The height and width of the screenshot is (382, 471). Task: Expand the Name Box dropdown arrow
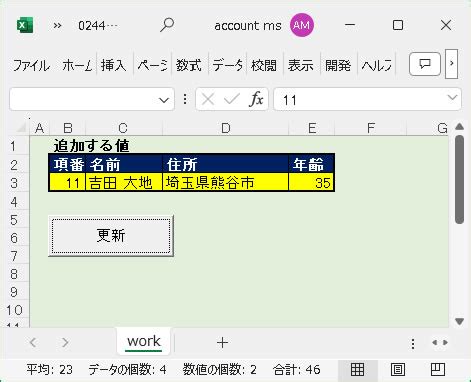pyautogui.click(x=164, y=100)
